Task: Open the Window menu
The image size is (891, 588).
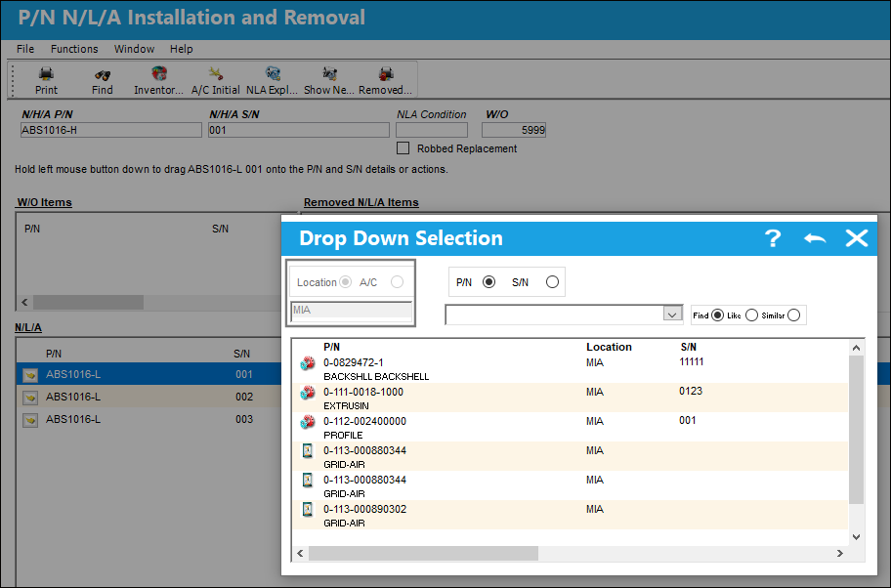Action: coord(134,49)
